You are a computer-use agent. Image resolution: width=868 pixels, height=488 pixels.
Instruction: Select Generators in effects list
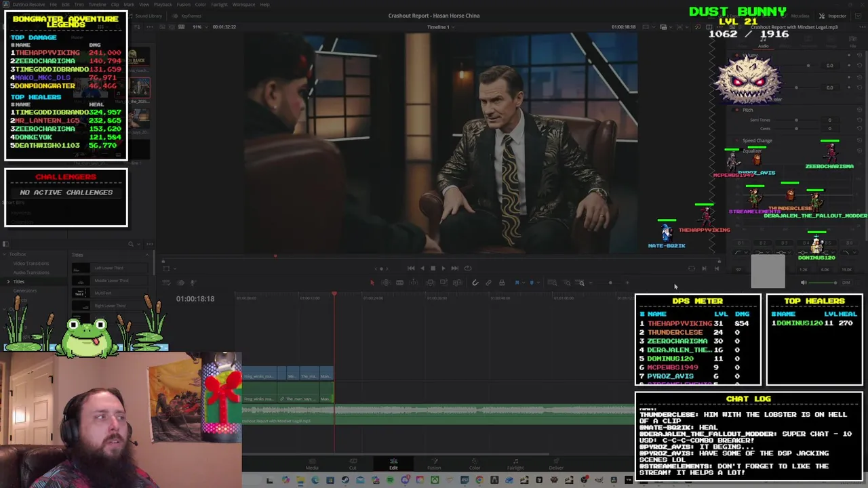point(24,291)
